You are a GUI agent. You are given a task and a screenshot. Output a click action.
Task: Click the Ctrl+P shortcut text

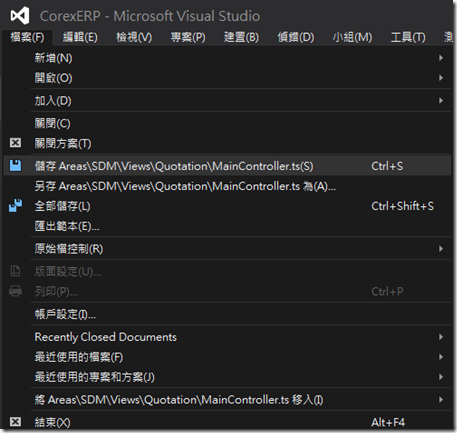[387, 291]
